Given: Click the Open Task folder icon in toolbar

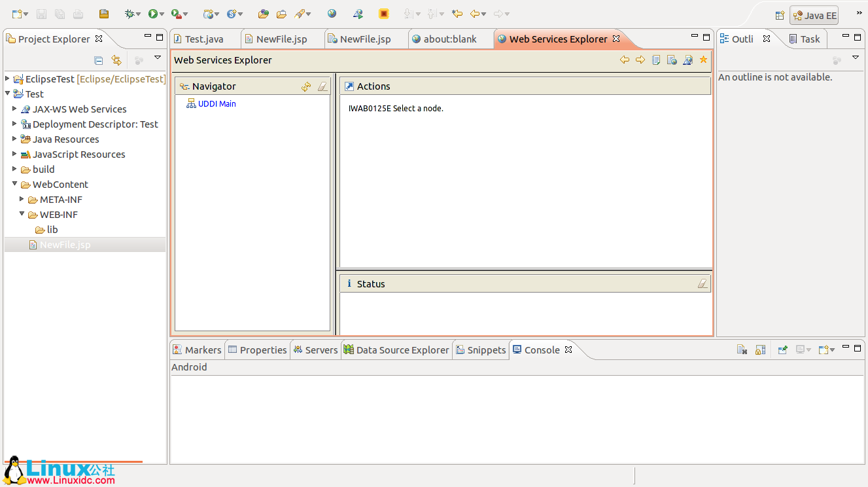Looking at the screenshot, I should click(x=281, y=14).
